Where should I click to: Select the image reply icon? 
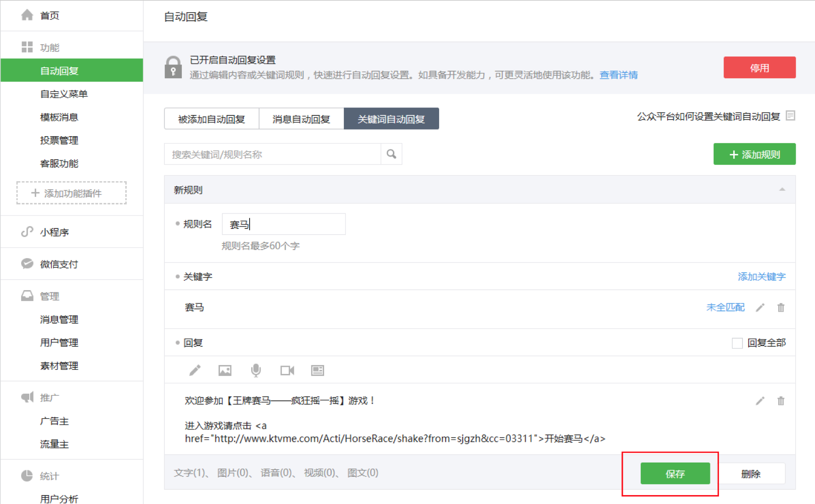(225, 371)
